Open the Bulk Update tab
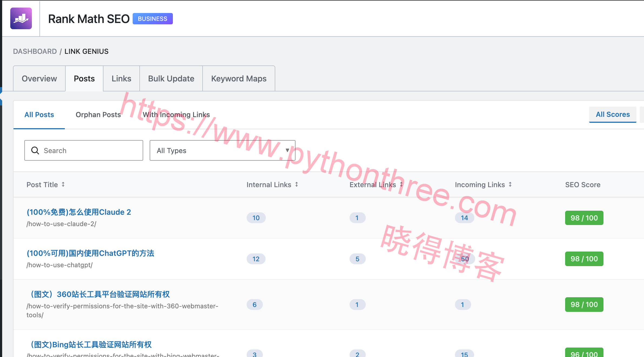644x357 pixels. (x=171, y=78)
